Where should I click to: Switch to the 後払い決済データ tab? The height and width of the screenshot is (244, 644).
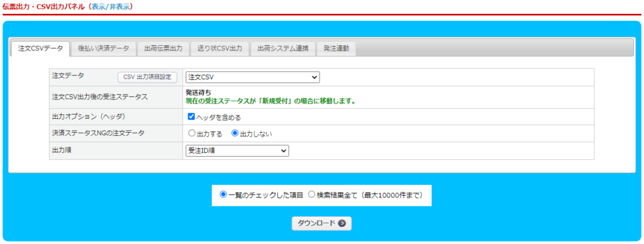104,48
